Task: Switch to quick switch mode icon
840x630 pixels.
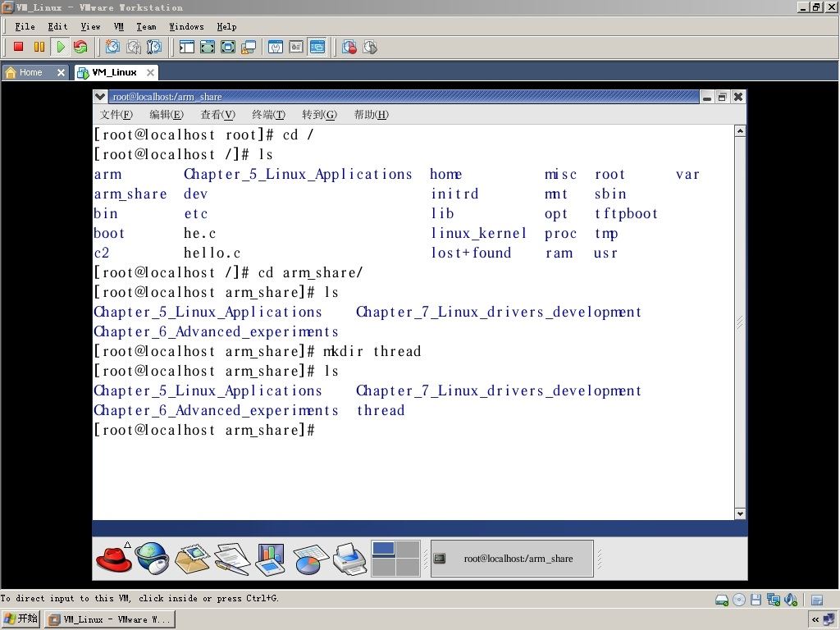Action: 208,47
